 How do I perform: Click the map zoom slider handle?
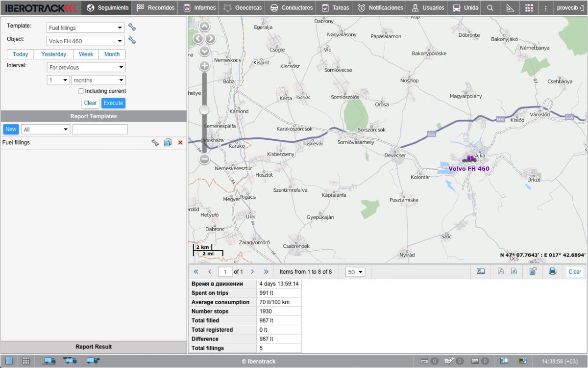click(x=204, y=110)
